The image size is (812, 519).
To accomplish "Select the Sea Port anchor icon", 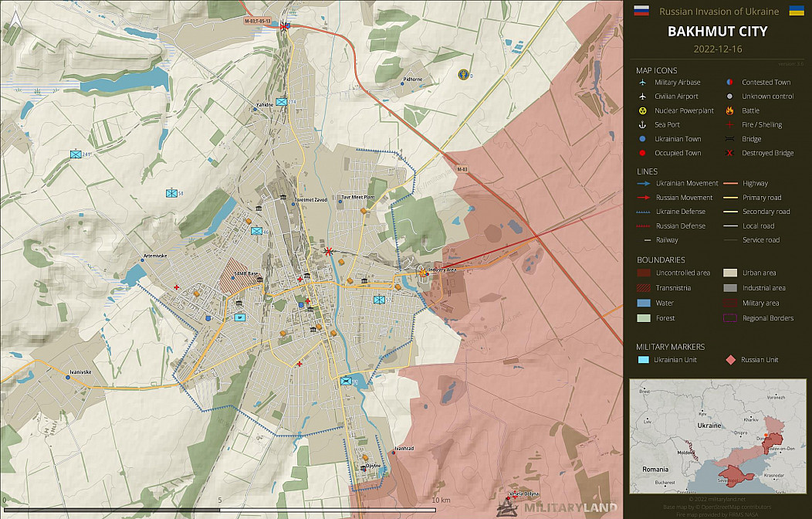I will point(642,125).
